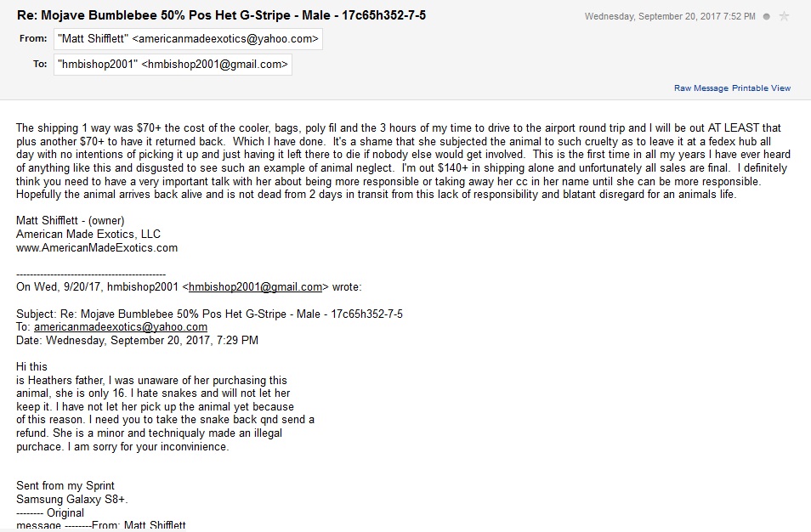Click the 'Hi this' quoted greeting
This screenshot has width=811, height=532.
[31, 366]
